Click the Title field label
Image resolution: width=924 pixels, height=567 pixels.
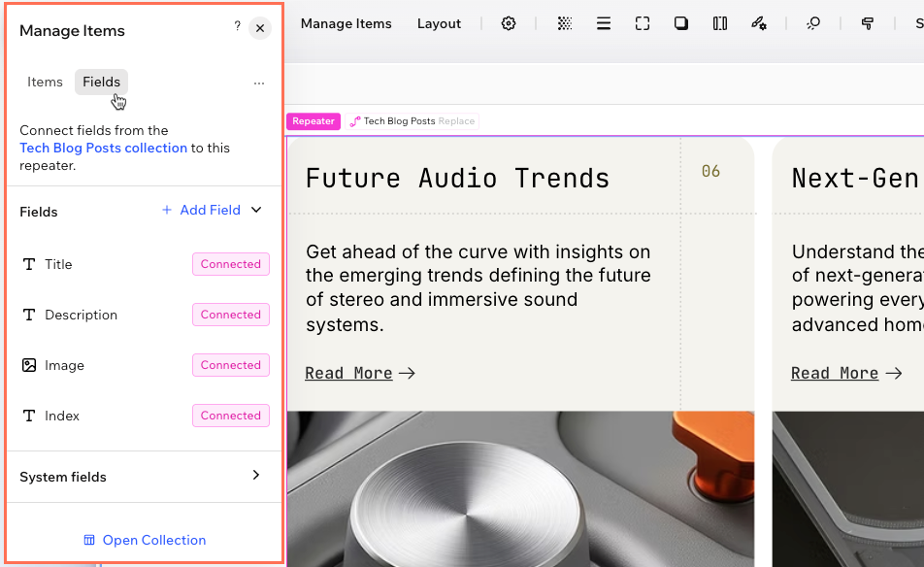pos(58,264)
